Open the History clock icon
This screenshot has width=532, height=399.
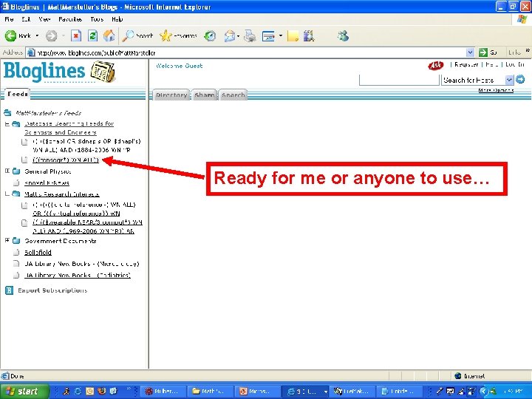[210, 35]
